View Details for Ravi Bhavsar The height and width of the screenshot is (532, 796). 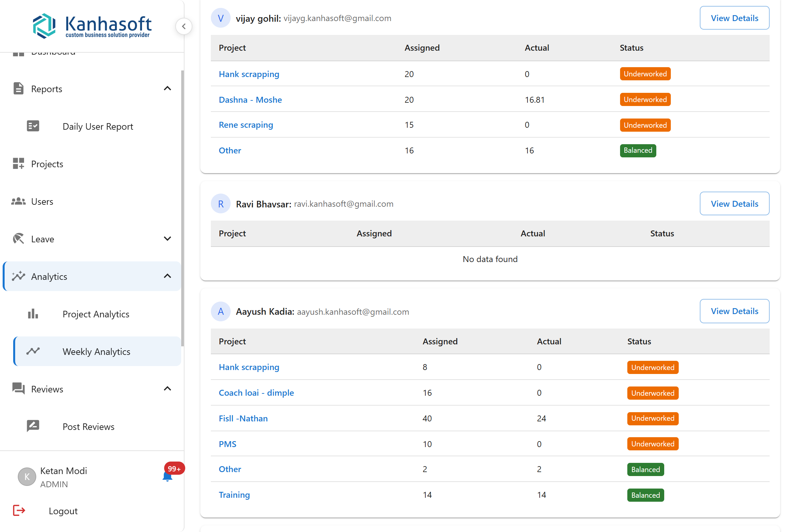(x=734, y=203)
